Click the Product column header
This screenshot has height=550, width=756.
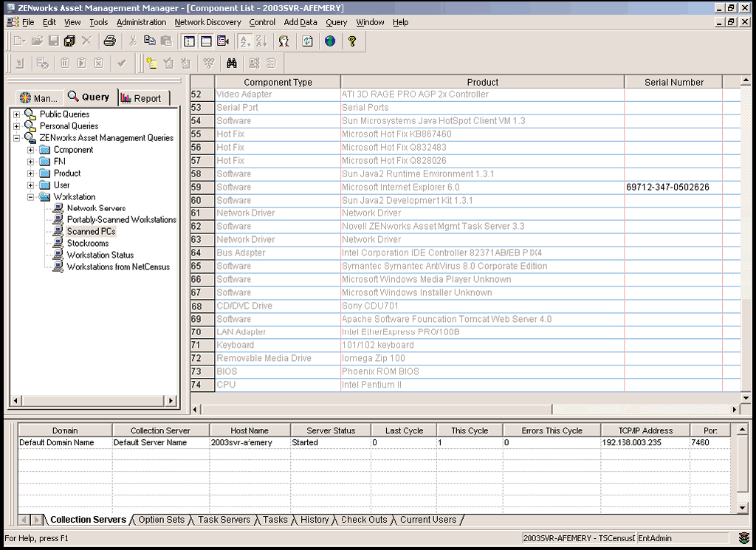(x=483, y=82)
